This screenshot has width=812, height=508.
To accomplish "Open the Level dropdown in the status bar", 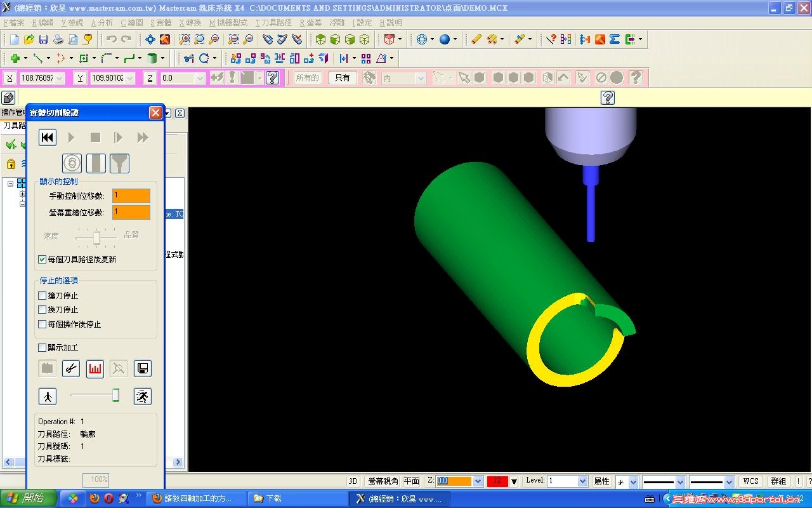I will tap(583, 481).
